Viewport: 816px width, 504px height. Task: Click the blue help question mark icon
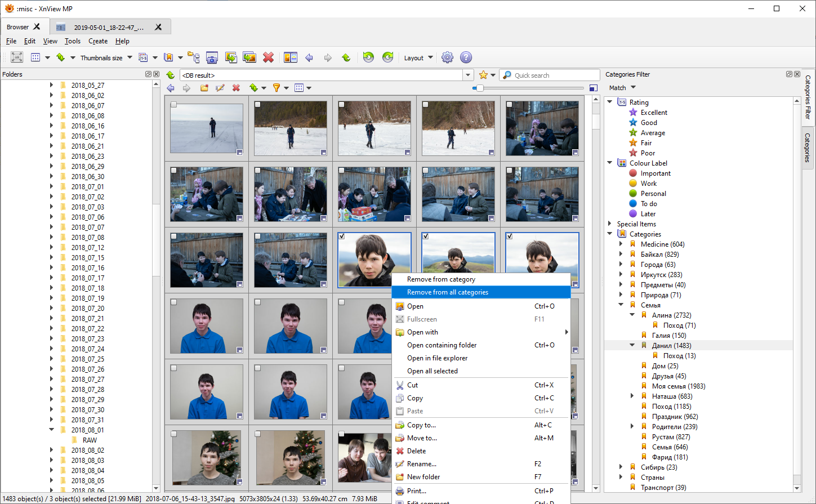(x=466, y=57)
